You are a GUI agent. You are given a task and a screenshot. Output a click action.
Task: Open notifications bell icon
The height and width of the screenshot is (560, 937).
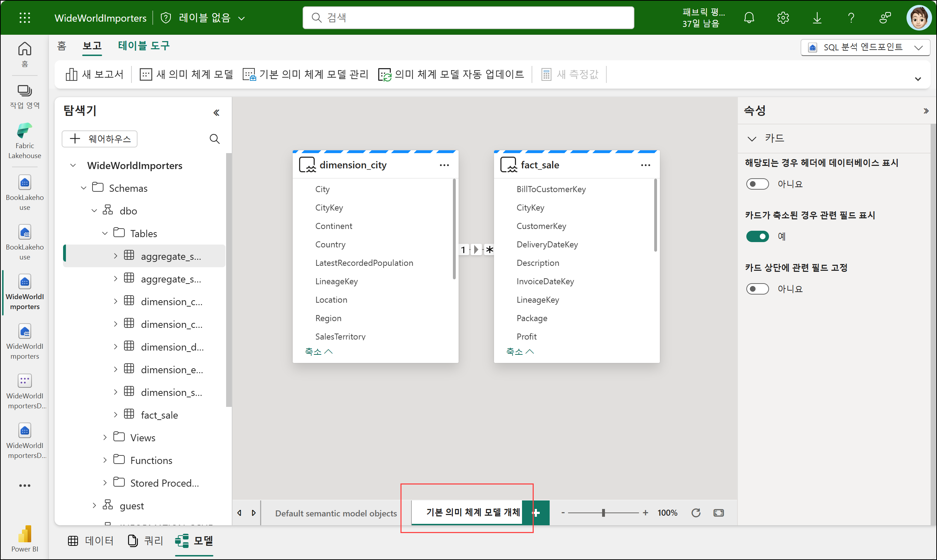[749, 18]
